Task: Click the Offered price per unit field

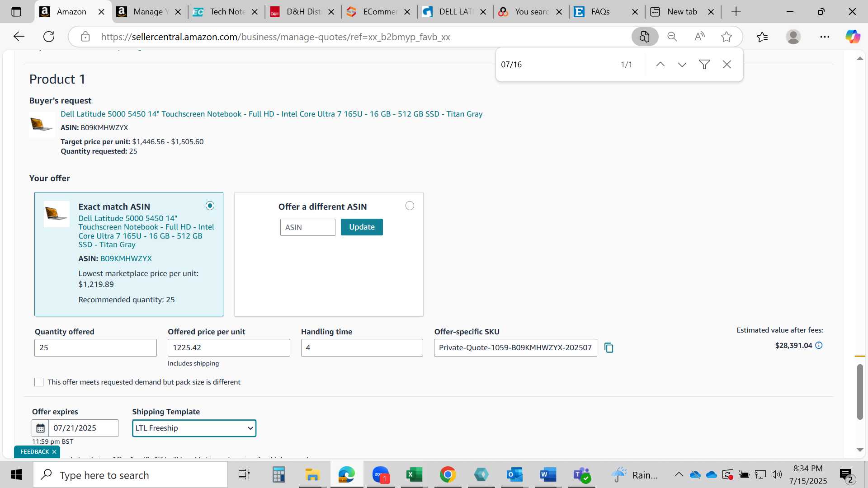Action: tap(229, 347)
